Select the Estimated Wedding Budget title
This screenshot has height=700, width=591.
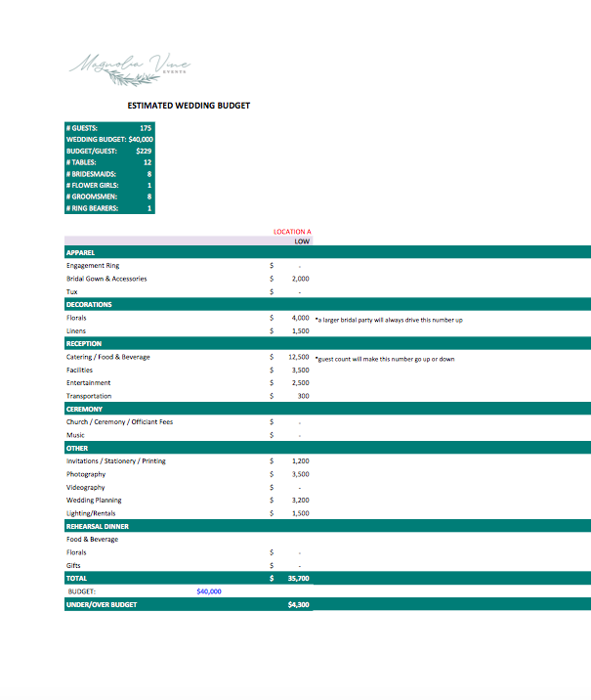coord(189,106)
